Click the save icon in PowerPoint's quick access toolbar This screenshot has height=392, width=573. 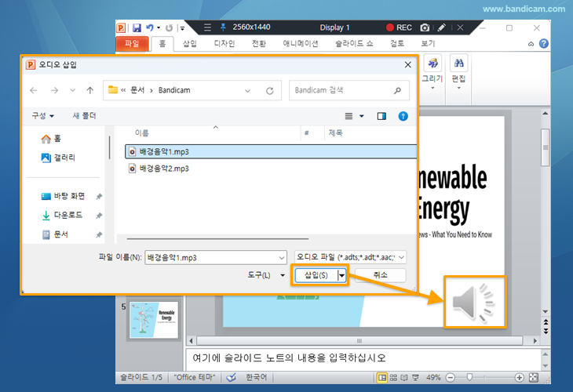137,27
